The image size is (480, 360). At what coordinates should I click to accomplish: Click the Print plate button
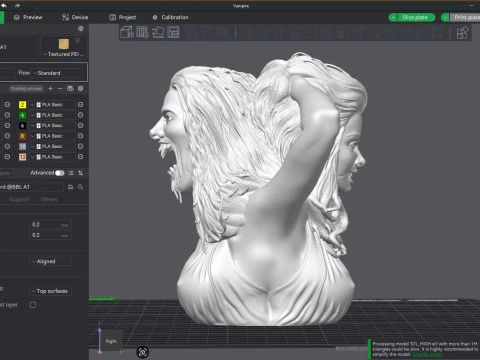465,17
